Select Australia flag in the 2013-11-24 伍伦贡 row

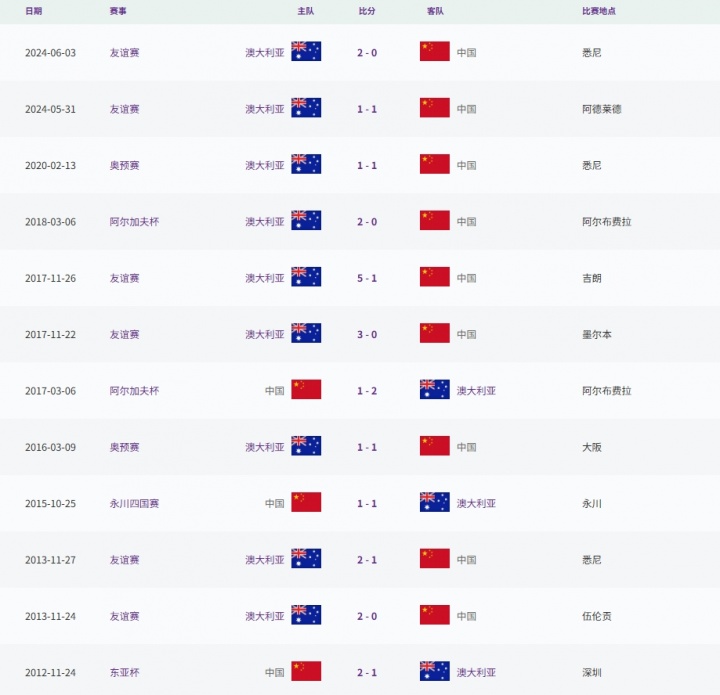coord(306,616)
